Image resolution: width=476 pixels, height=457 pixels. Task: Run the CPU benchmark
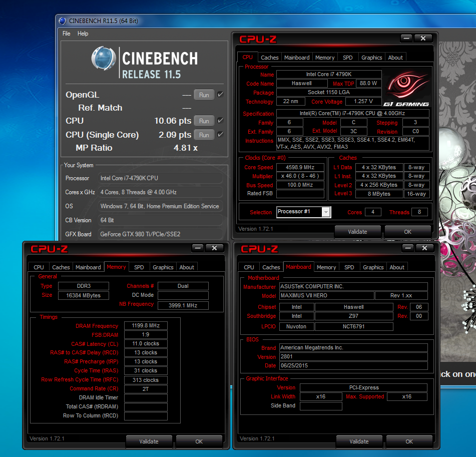tap(204, 121)
